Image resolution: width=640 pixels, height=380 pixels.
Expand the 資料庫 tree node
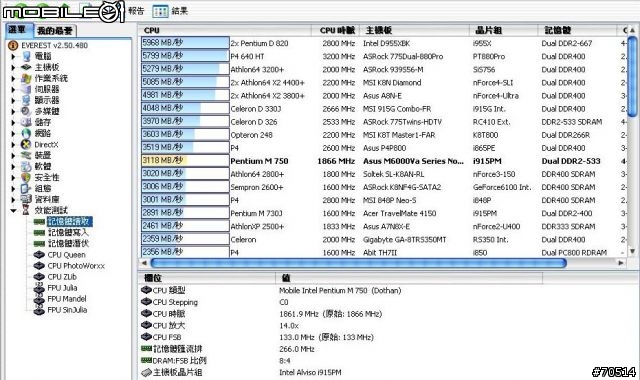coord(13,200)
